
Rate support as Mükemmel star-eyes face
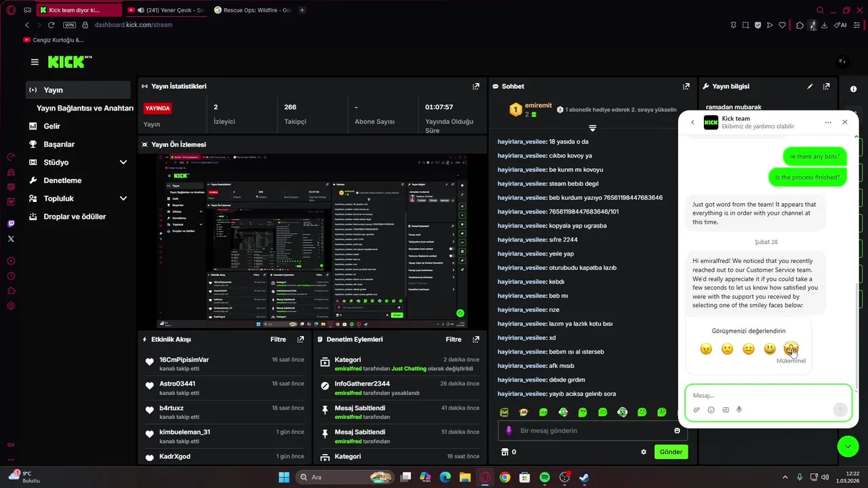click(x=791, y=349)
